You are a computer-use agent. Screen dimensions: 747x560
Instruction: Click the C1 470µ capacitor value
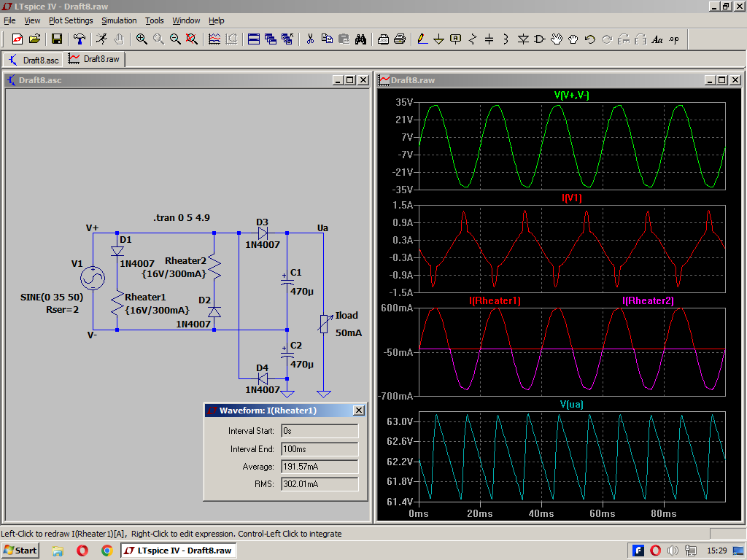coord(302,292)
